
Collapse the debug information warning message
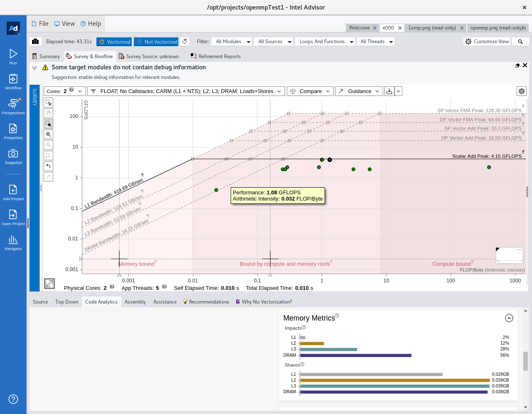click(x=34, y=67)
